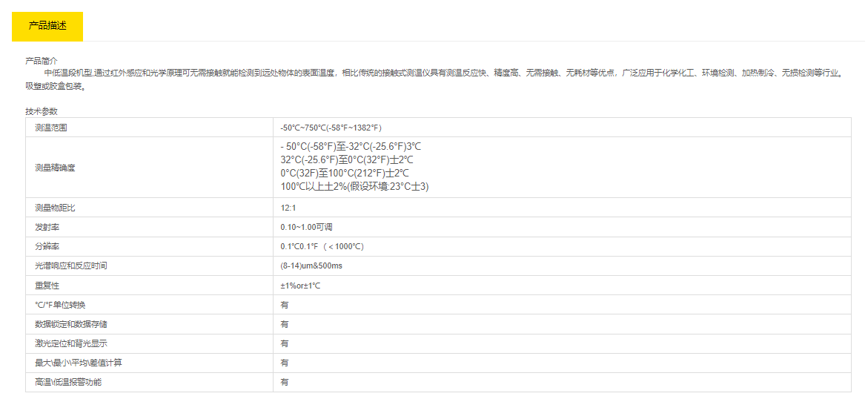Click the 高温\低温报警功能 row label
Viewport: 868px width, 399px height.
pyautogui.click(x=68, y=382)
